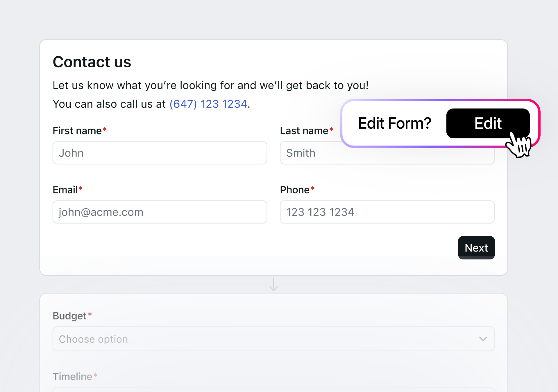This screenshot has height=392, width=558.
Task: Click into the Phone number field
Action: tap(387, 212)
